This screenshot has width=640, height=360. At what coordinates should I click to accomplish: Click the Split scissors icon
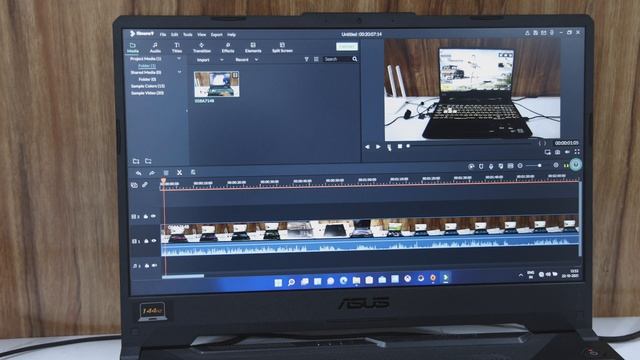tap(179, 173)
